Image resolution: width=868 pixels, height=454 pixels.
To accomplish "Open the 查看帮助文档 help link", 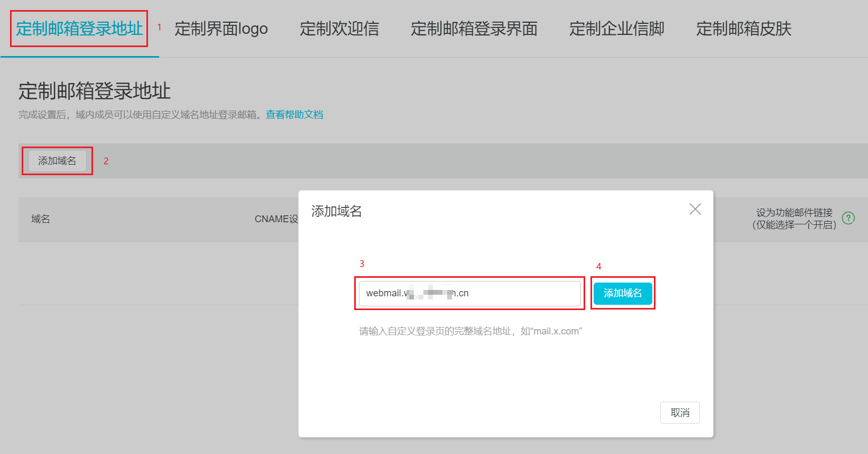I will click(294, 114).
